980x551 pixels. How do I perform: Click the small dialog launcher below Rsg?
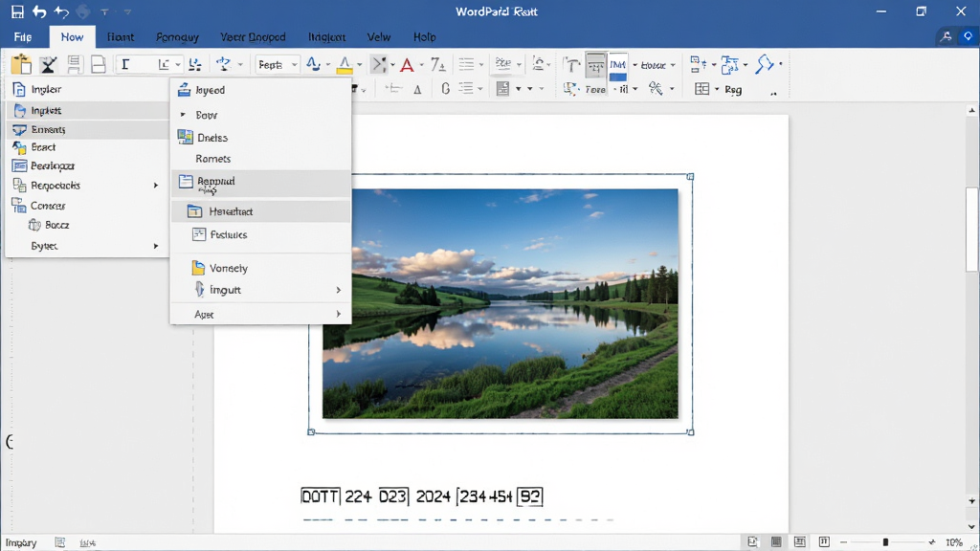pyautogui.click(x=773, y=93)
